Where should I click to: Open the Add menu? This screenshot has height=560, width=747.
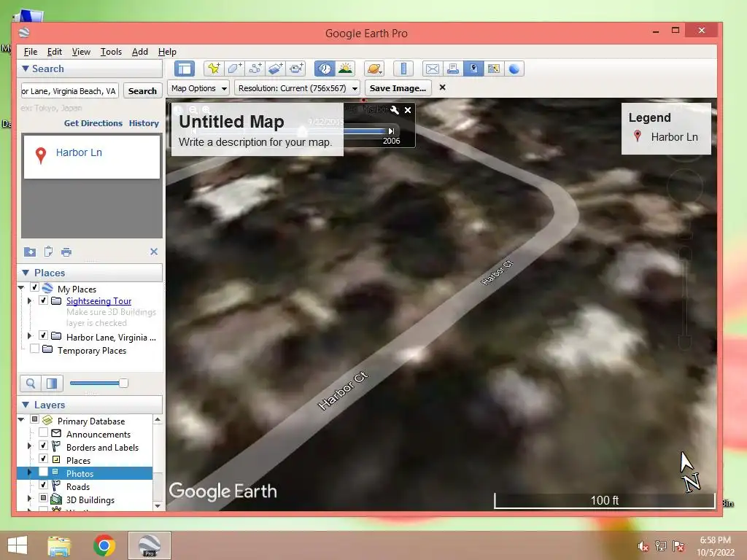(x=139, y=52)
